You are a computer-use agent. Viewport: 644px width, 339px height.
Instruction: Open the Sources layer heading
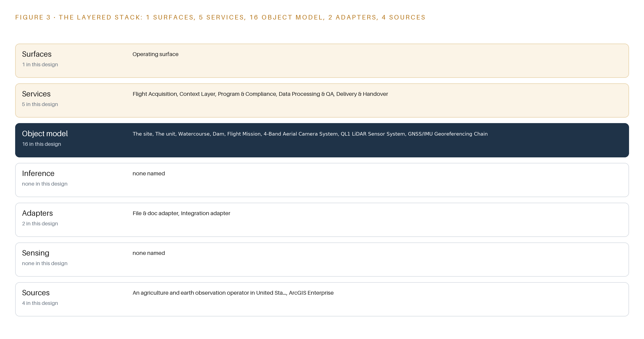[36, 293]
